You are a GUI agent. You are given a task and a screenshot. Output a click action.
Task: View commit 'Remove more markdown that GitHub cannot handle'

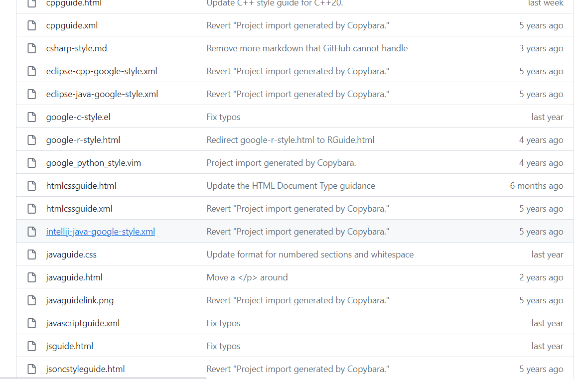tap(307, 48)
